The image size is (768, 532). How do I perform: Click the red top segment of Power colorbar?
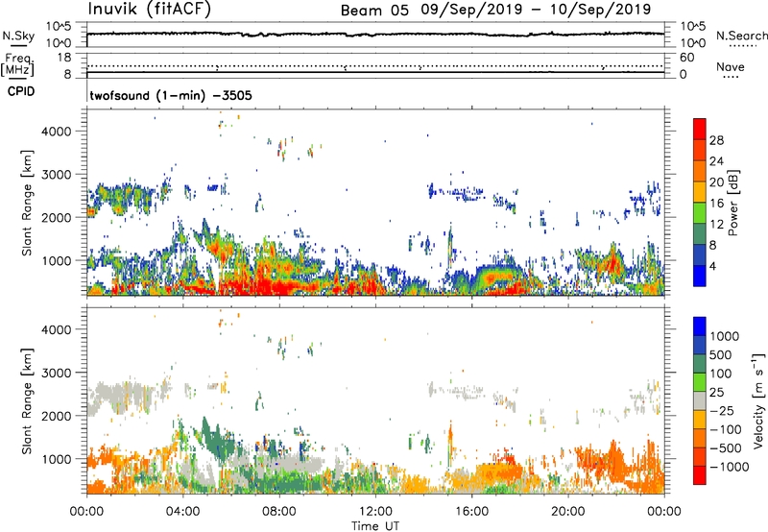point(700,128)
